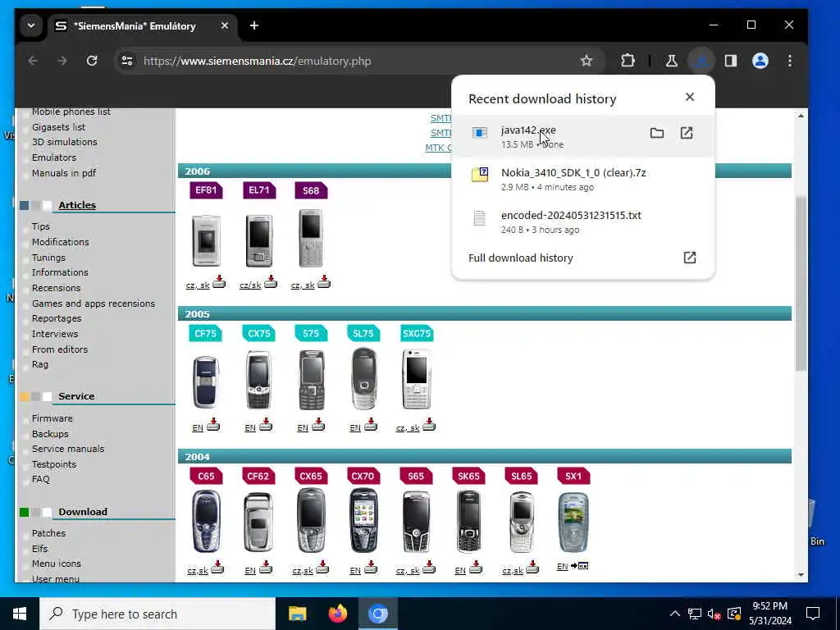Screen dimensions: 840x630
Task: Toggle the Chrome side panel
Action: [x=731, y=61]
